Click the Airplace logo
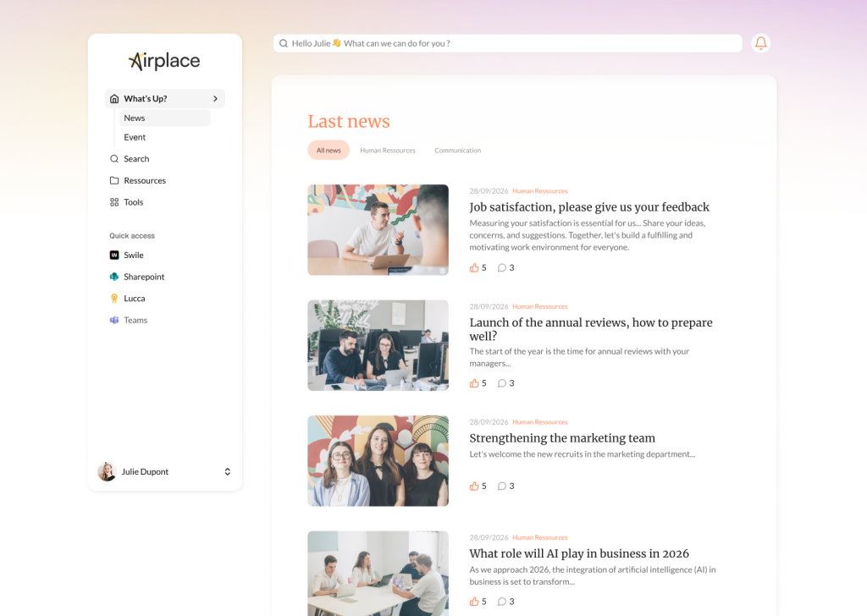 (x=164, y=61)
